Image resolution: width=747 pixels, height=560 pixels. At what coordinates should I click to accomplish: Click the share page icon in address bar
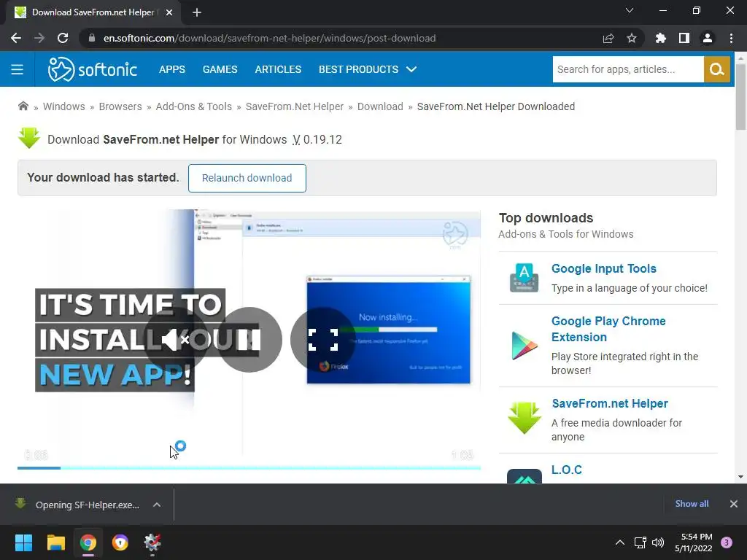click(x=608, y=38)
